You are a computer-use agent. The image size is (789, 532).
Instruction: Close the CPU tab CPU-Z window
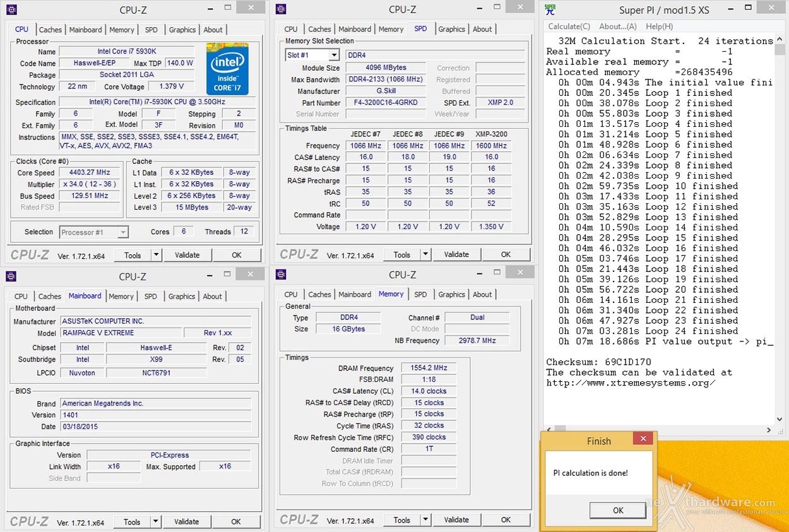point(251,8)
